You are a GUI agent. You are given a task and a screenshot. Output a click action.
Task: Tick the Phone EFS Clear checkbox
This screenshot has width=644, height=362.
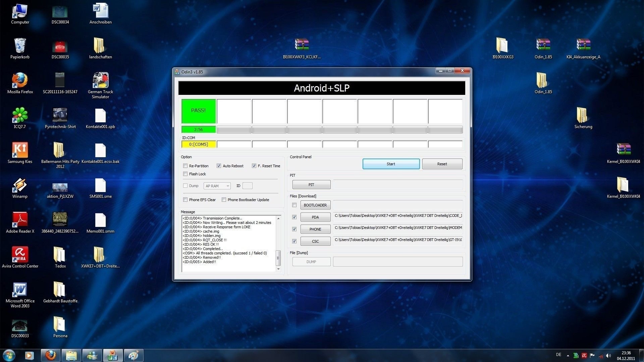tap(185, 200)
